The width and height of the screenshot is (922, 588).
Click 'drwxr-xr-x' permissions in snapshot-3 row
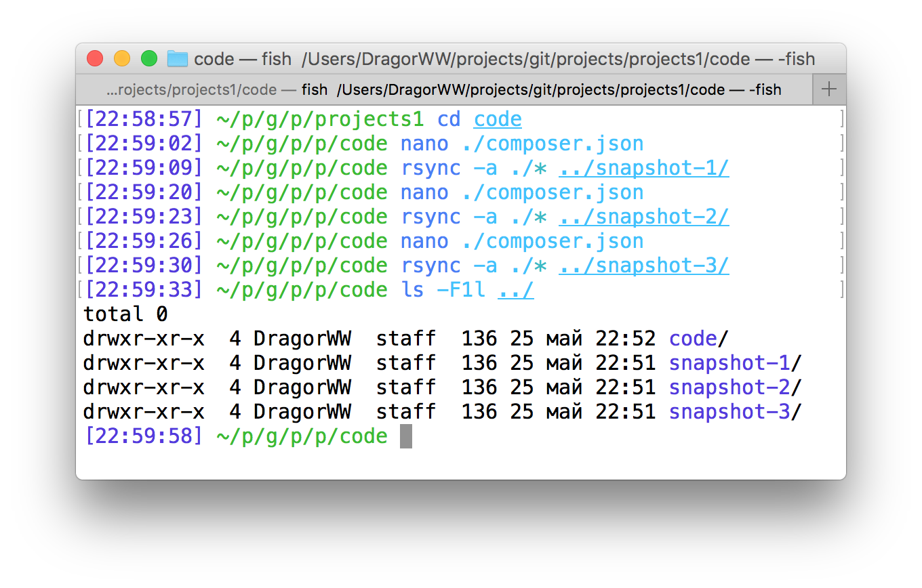point(144,412)
